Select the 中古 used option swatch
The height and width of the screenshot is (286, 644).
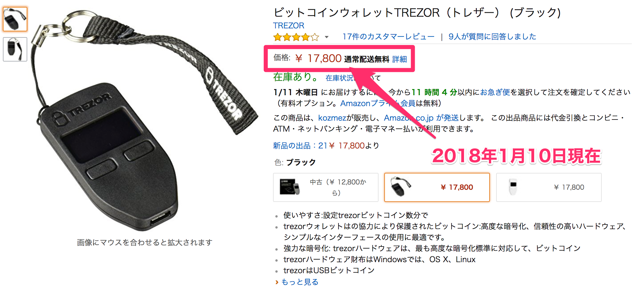(326, 187)
